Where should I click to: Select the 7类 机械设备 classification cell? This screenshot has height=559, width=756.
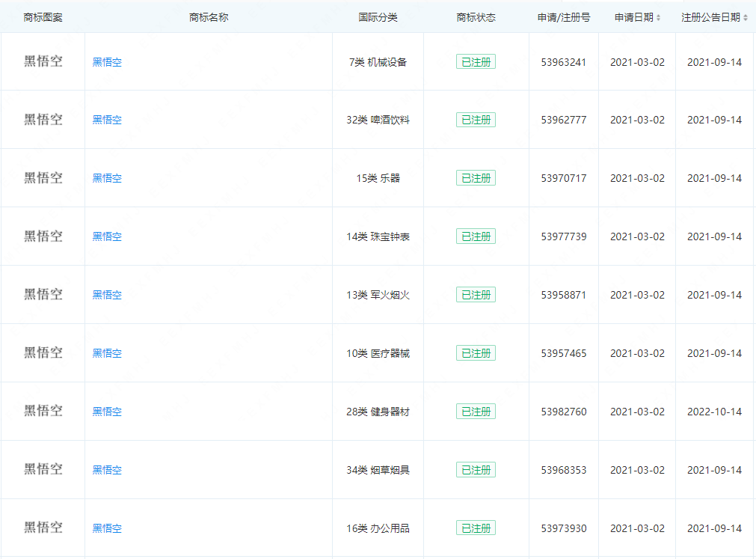pos(378,62)
